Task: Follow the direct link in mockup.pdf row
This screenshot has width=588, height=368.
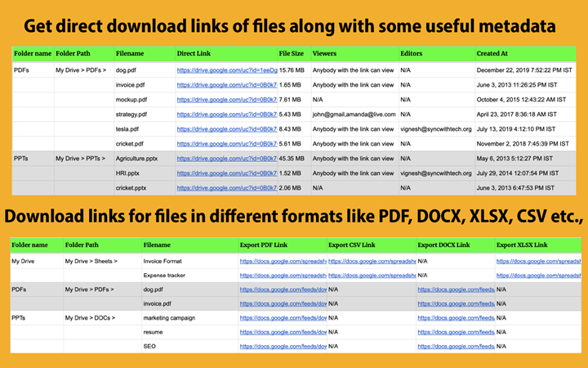Action: (x=227, y=100)
